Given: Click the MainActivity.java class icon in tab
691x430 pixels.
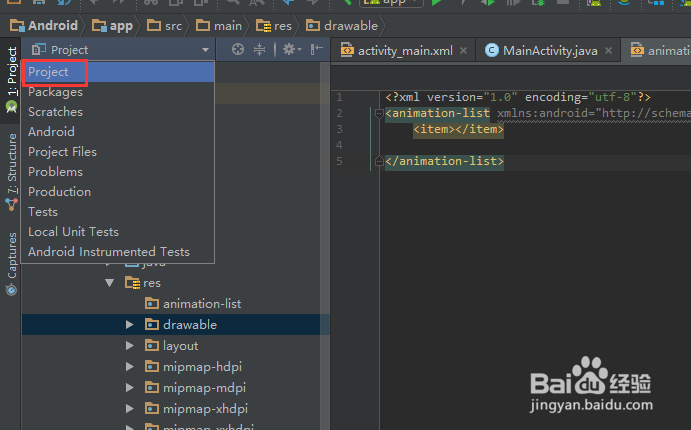Looking at the screenshot, I should tap(491, 51).
